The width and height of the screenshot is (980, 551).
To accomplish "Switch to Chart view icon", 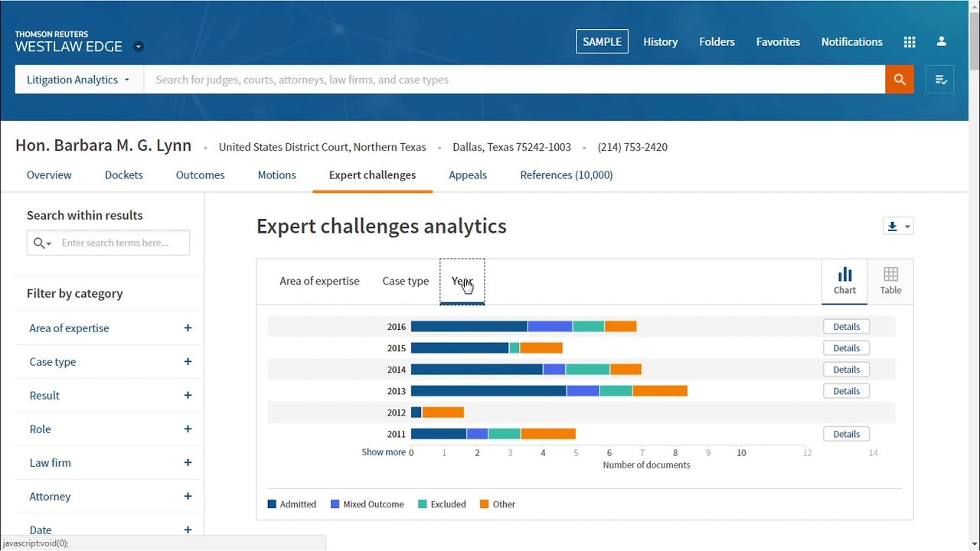I will [x=844, y=281].
